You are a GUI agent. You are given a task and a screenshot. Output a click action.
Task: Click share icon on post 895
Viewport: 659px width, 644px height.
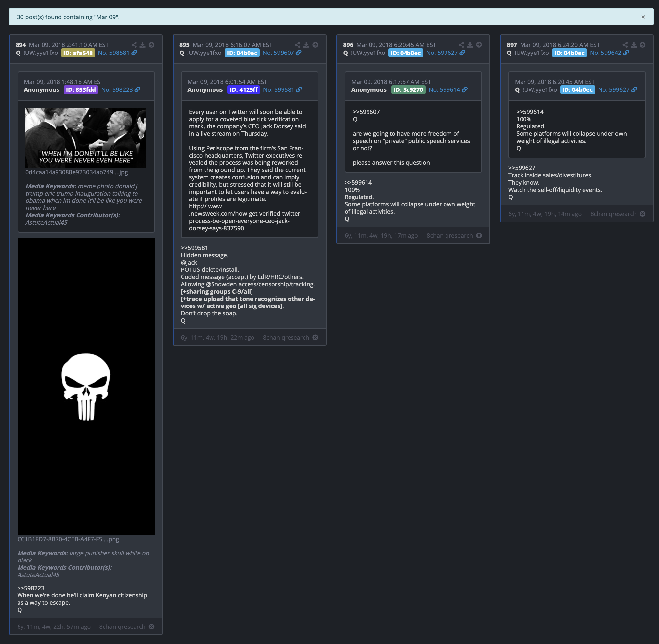(x=297, y=45)
